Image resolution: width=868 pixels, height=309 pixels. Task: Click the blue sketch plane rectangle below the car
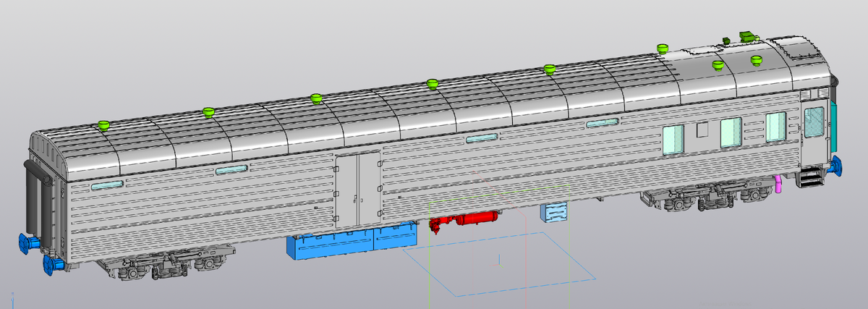click(499, 264)
